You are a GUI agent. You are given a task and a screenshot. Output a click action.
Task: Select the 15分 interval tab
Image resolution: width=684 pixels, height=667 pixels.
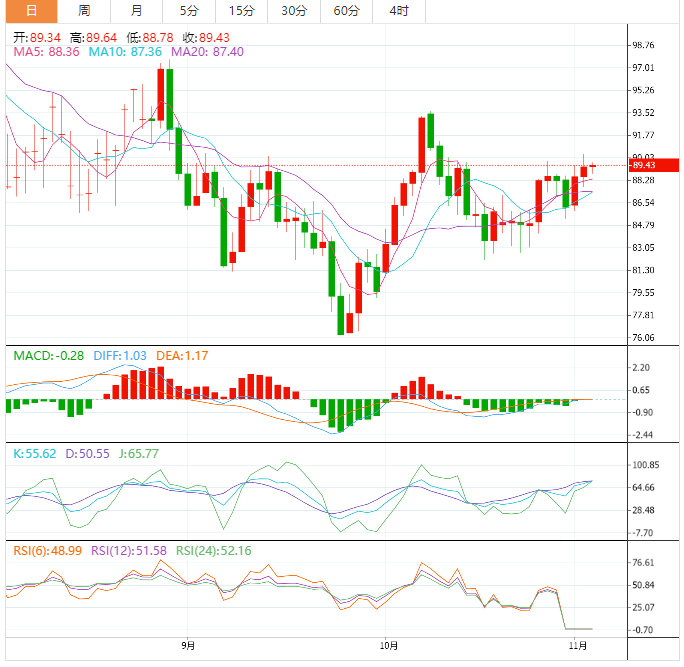tap(241, 11)
